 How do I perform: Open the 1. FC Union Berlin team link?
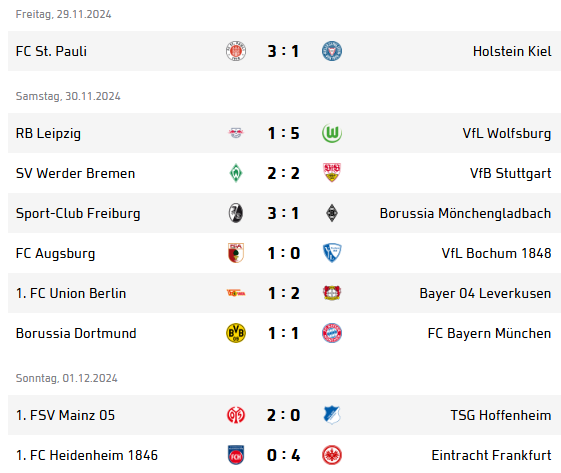[71, 293]
